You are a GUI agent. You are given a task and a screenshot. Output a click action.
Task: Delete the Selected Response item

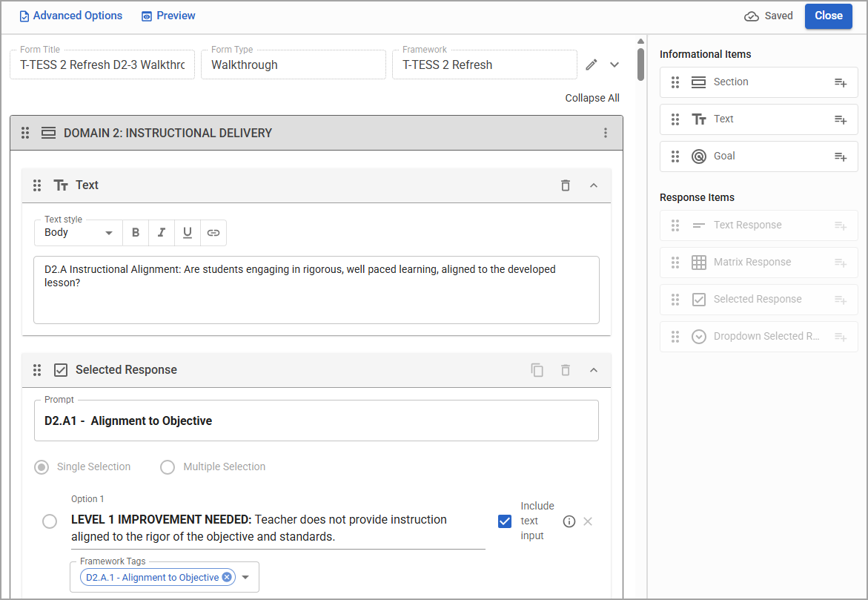click(x=565, y=370)
